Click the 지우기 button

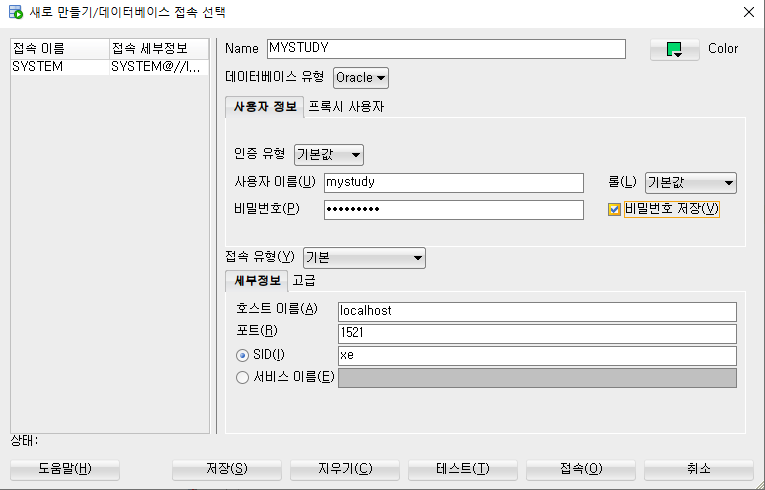pyautogui.click(x=345, y=469)
